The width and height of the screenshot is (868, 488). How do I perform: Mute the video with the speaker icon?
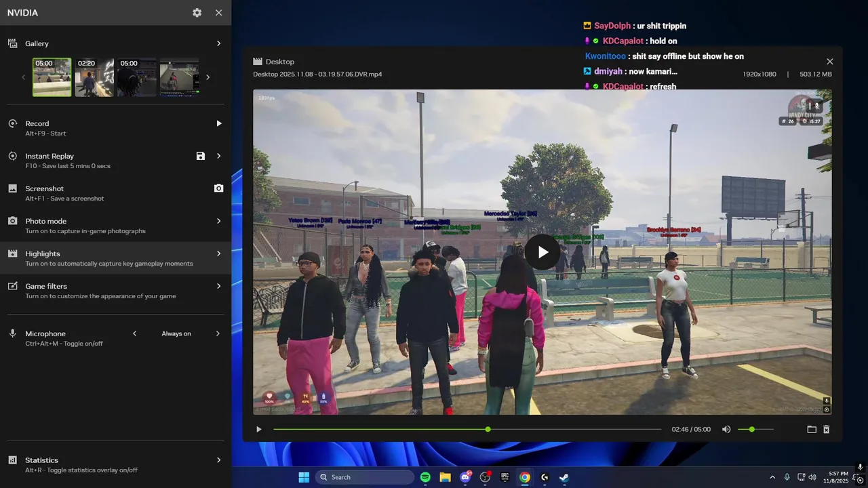(726, 429)
